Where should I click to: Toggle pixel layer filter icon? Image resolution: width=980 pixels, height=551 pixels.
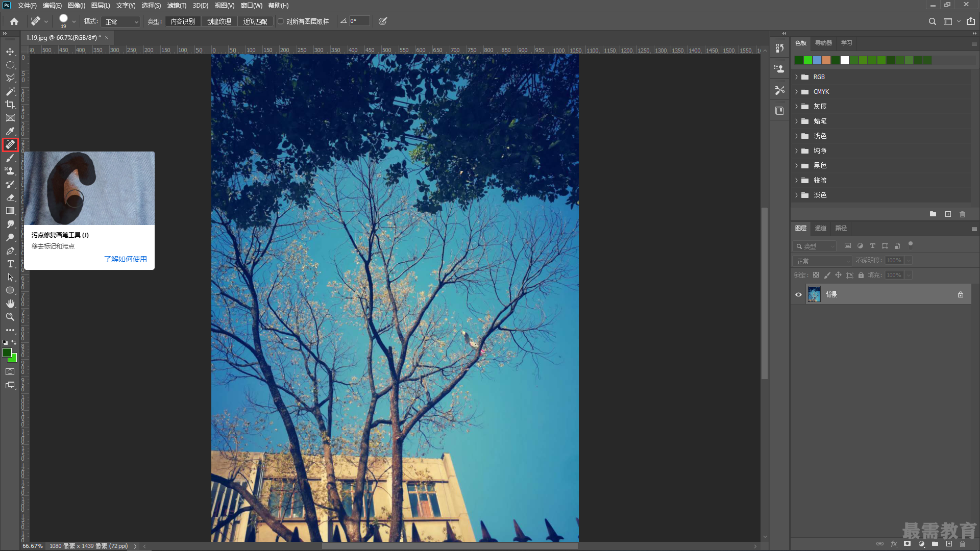tap(848, 246)
